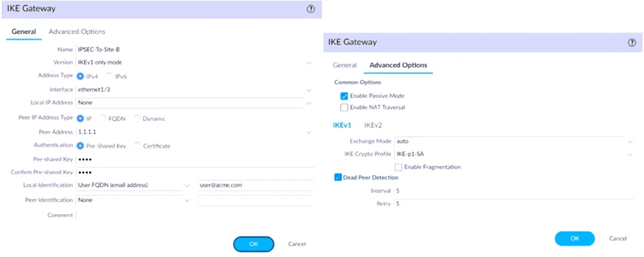The width and height of the screenshot is (644, 257).
Task: Select FQDN peer IP address type
Action: (x=102, y=119)
